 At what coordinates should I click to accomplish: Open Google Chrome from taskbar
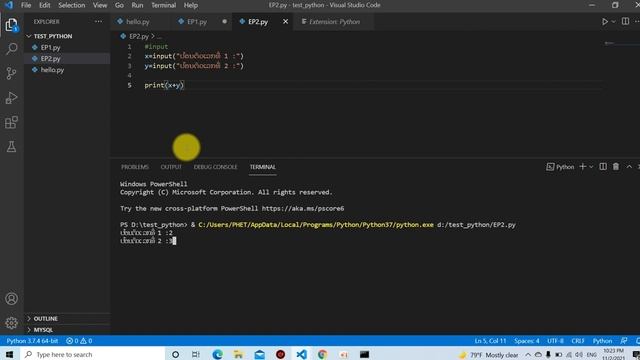tap(322, 354)
